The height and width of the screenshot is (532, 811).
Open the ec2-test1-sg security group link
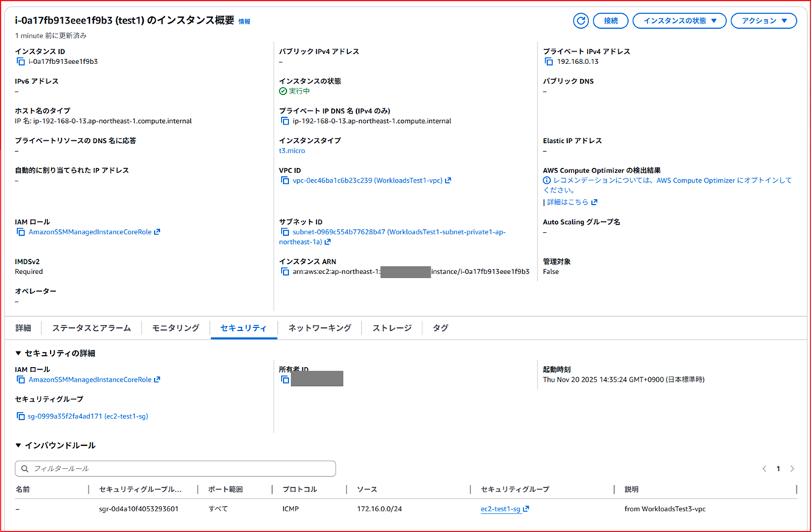pos(501,508)
